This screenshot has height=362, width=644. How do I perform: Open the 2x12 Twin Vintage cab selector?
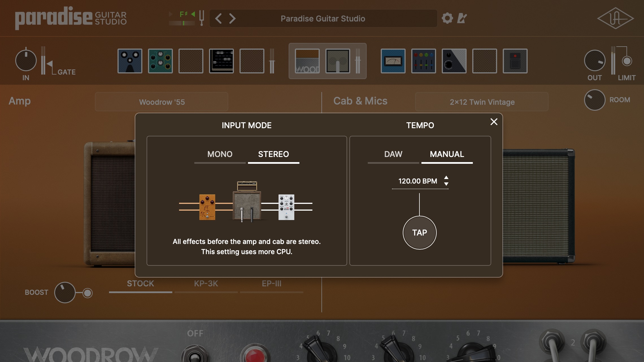(482, 102)
